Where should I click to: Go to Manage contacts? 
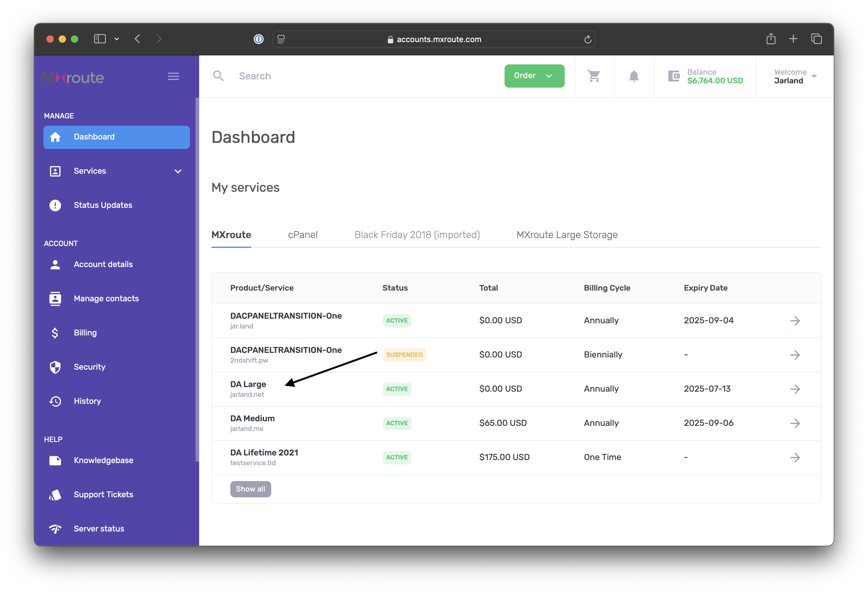pyautogui.click(x=106, y=299)
